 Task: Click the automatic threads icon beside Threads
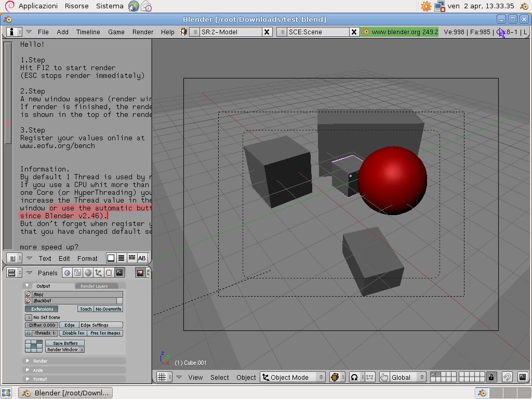pyautogui.click(x=29, y=333)
